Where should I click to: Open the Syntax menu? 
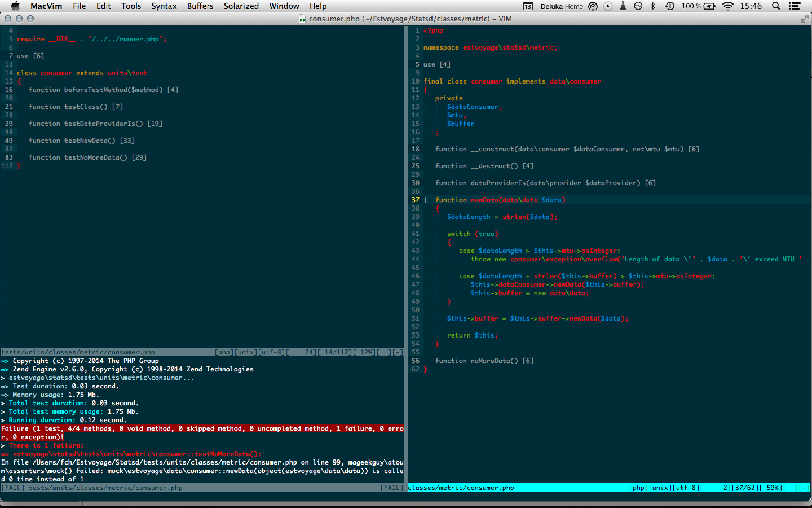(x=164, y=6)
